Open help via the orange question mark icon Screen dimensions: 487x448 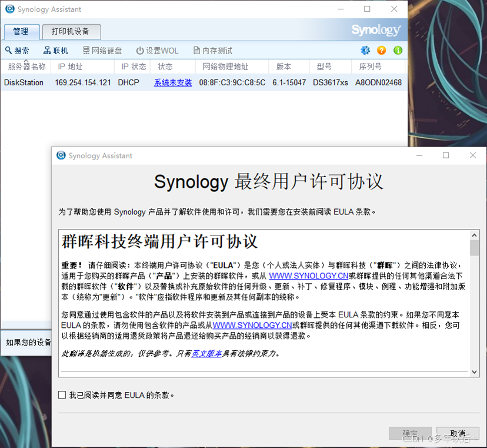[381, 50]
